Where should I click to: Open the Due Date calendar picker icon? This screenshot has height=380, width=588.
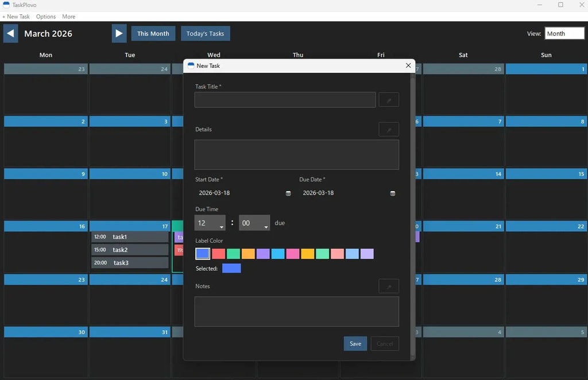(x=392, y=193)
